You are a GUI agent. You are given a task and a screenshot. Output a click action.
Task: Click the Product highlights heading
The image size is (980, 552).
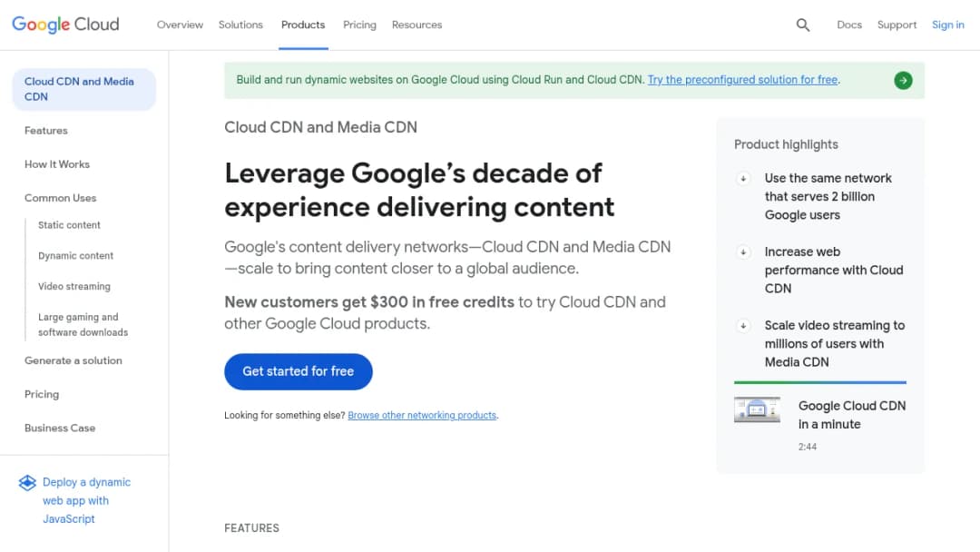coord(786,144)
